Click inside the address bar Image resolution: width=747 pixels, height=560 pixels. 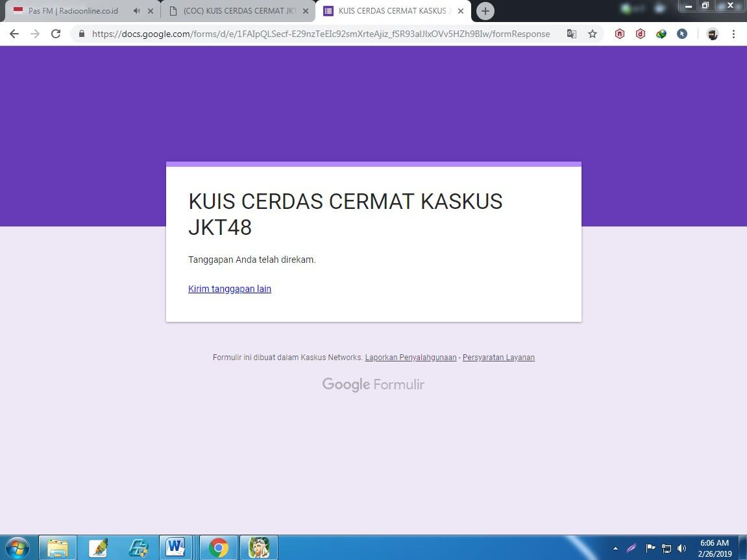coord(325,34)
